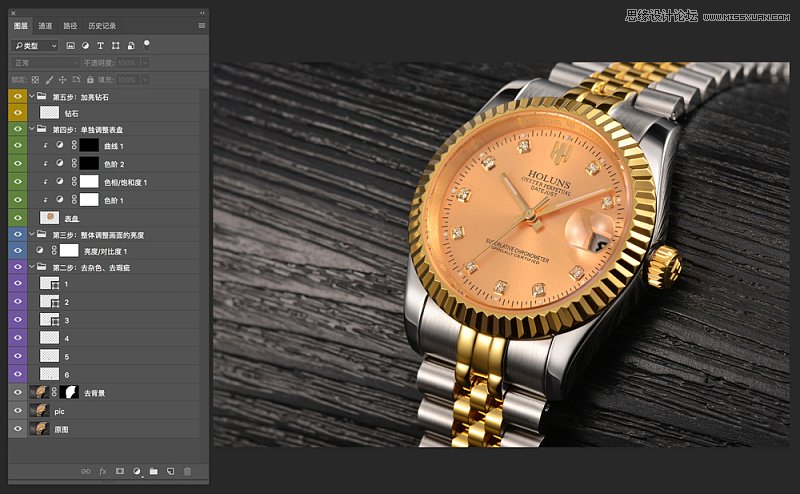Create new adjustment layer icon
Screen dimensions: 800x494
pyautogui.click(x=136, y=470)
